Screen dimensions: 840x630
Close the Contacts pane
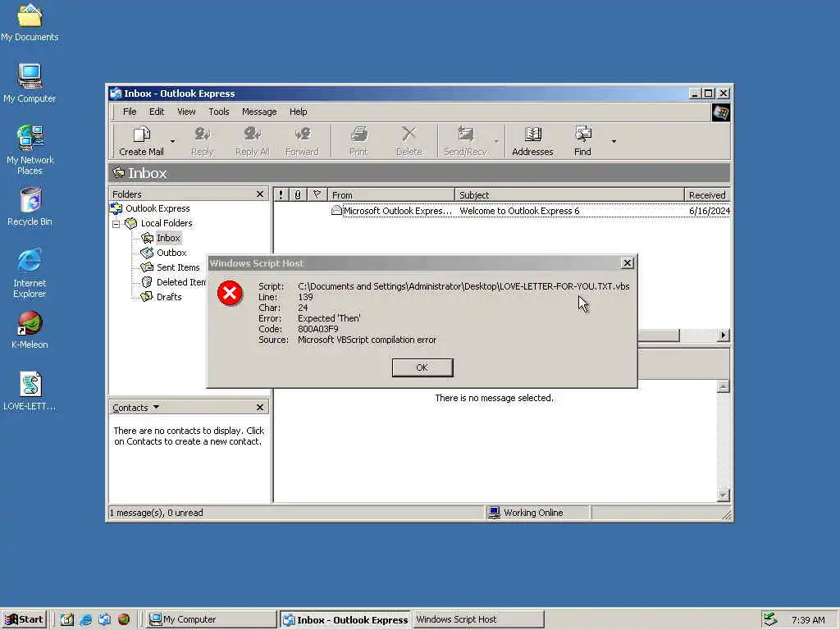click(x=260, y=407)
